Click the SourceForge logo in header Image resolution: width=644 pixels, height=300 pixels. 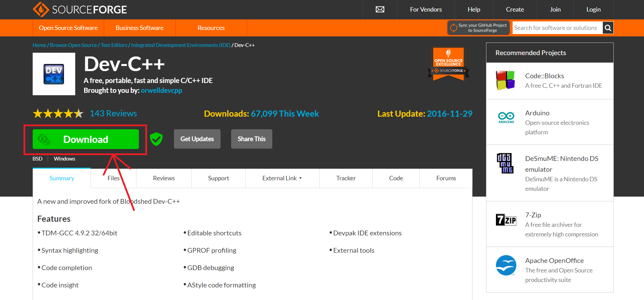coord(80,10)
